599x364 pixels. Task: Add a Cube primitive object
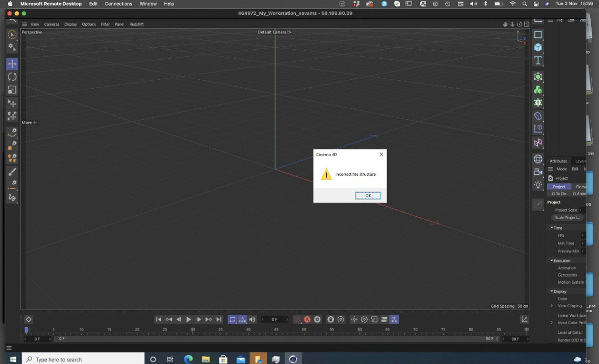point(538,47)
